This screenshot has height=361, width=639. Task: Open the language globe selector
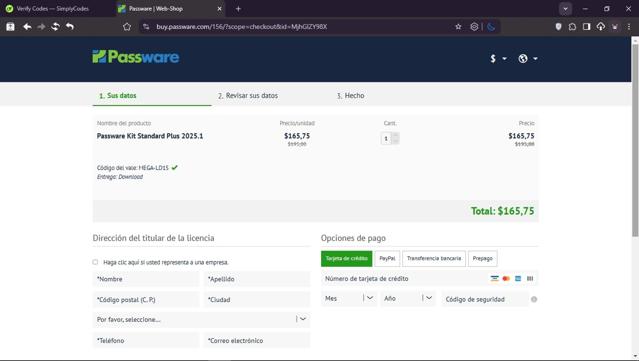click(x=528, y=59)
